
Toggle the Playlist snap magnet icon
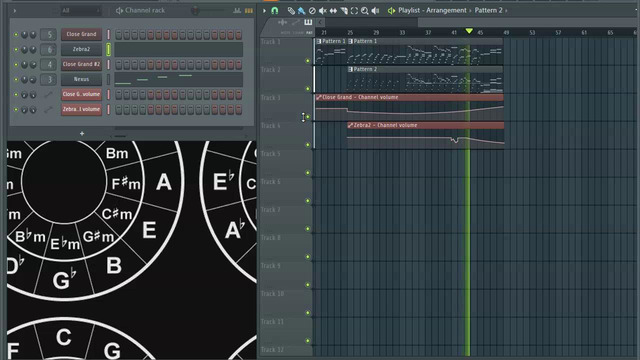[275, 11]
